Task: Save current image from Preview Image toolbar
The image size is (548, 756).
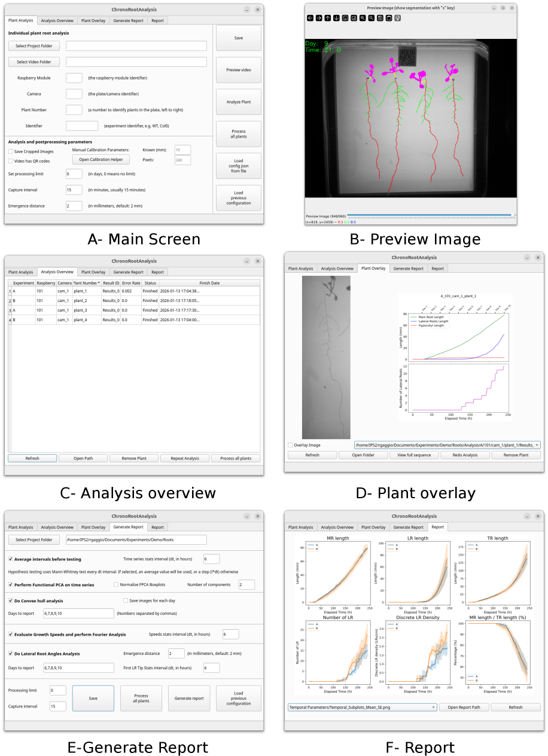Action: pyautogui.click(x=380, y=19)
